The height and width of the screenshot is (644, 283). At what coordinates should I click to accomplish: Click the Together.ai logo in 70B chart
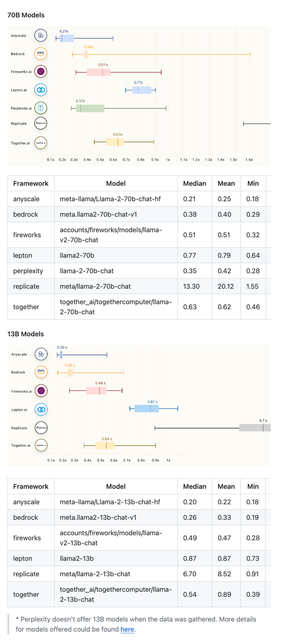point(41,143)
